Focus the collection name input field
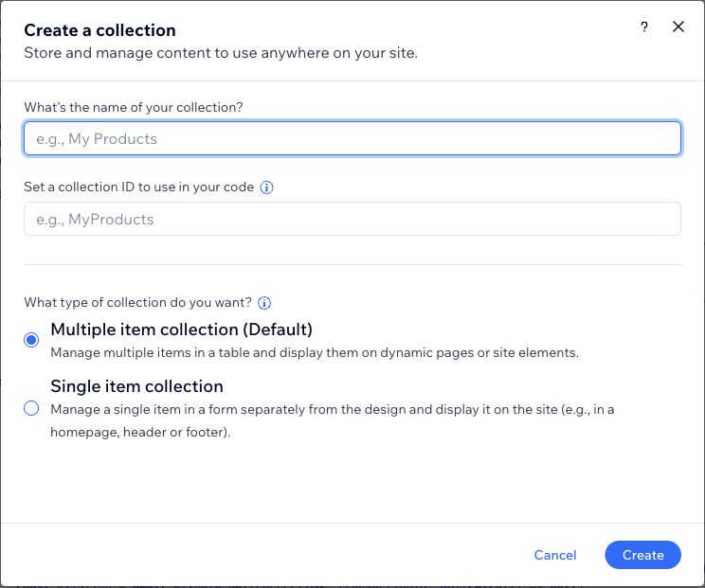 tap(352, 138)
